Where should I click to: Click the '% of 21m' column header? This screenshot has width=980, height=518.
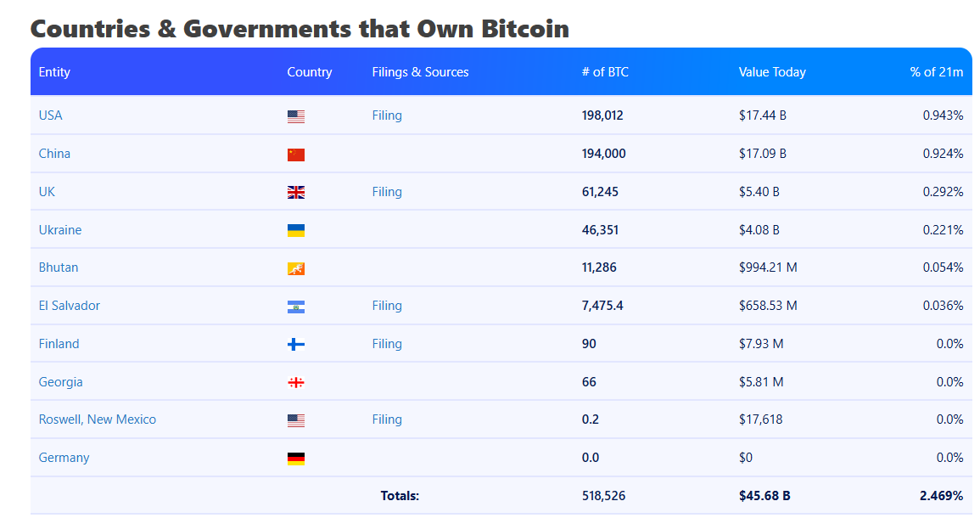[x=936, y=72]
